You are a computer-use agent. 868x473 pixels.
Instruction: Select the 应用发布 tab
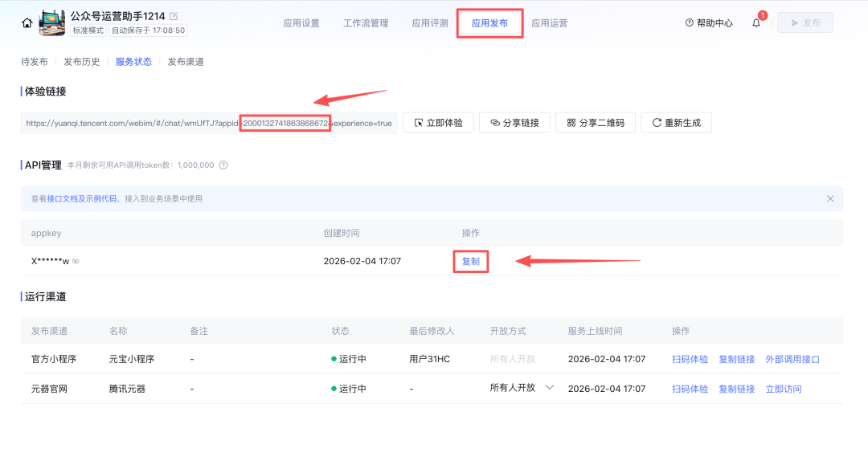pyautogui.click(x=489, y=23)
